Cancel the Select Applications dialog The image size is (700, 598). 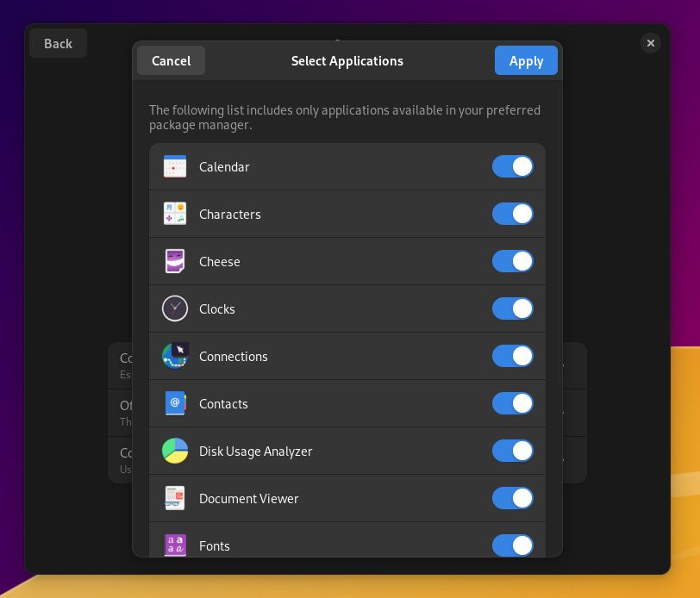tap(171, 60)
